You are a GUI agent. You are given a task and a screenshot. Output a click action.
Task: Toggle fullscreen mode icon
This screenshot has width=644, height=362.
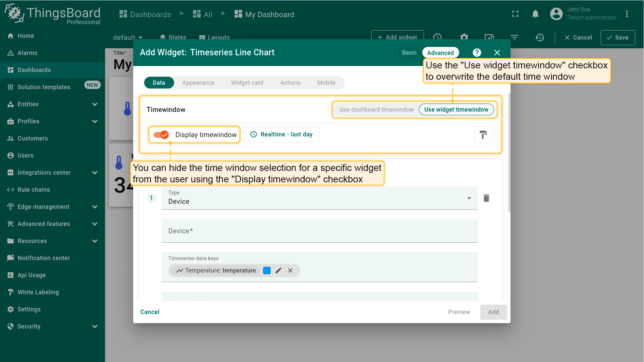515,14
